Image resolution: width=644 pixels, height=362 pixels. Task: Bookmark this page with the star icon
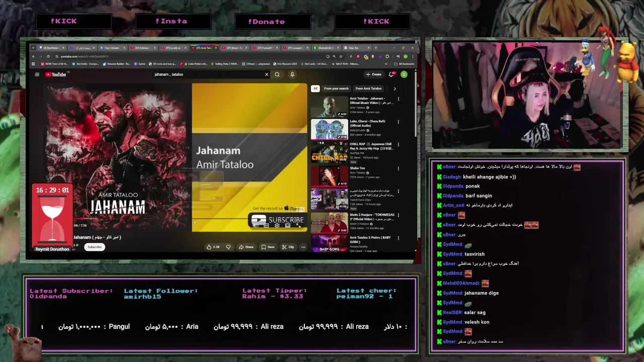tap(341, 56)
